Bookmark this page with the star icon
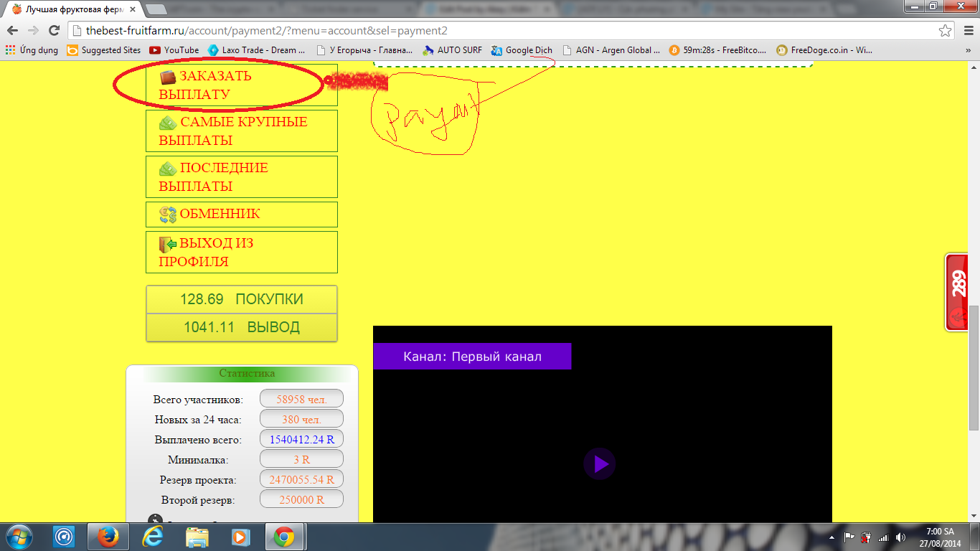980x551 pixels. coord(946,31)
